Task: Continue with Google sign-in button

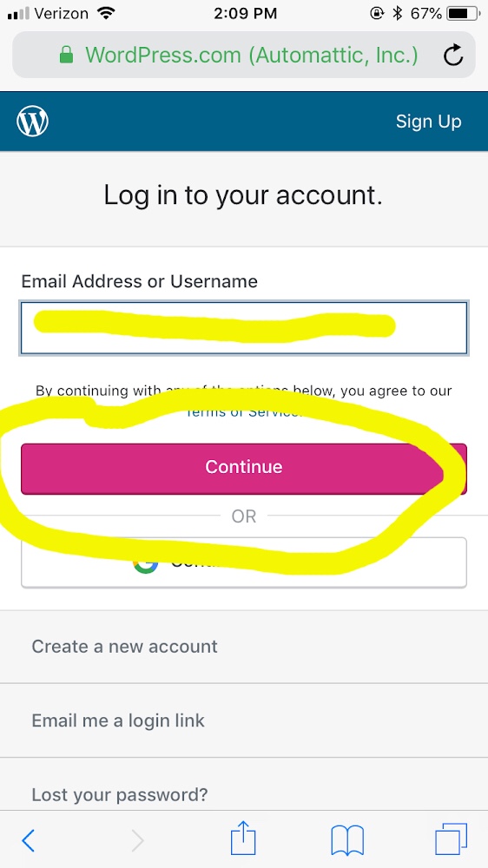Action: tap(244, 562)
